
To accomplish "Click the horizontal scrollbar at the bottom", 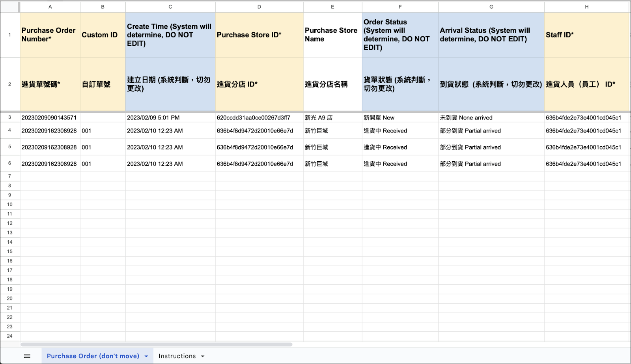I will (x=158, y=344).
